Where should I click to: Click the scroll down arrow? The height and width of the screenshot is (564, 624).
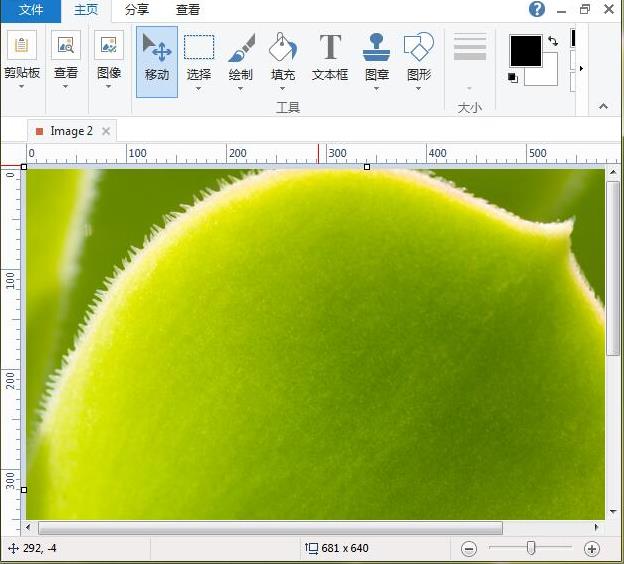click(613, 511)
